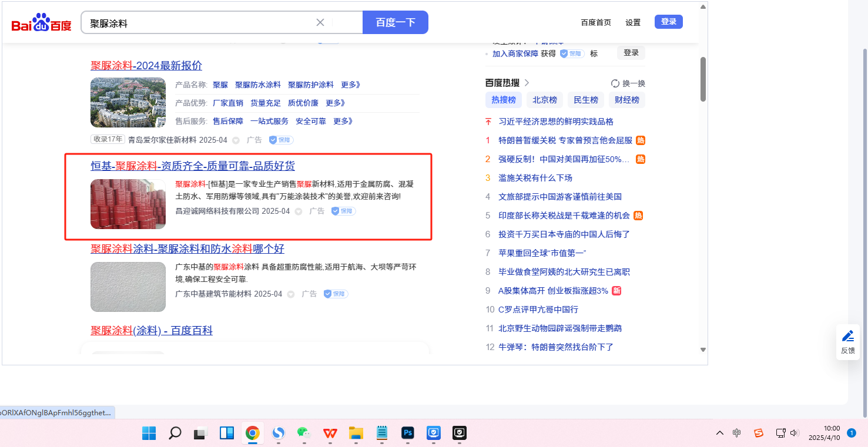This screenshot has height=447, width=868.
Task: Open dropdown arrow beside 青岛爱尔家佳新材料 date
Action: (x=236, y=140)
